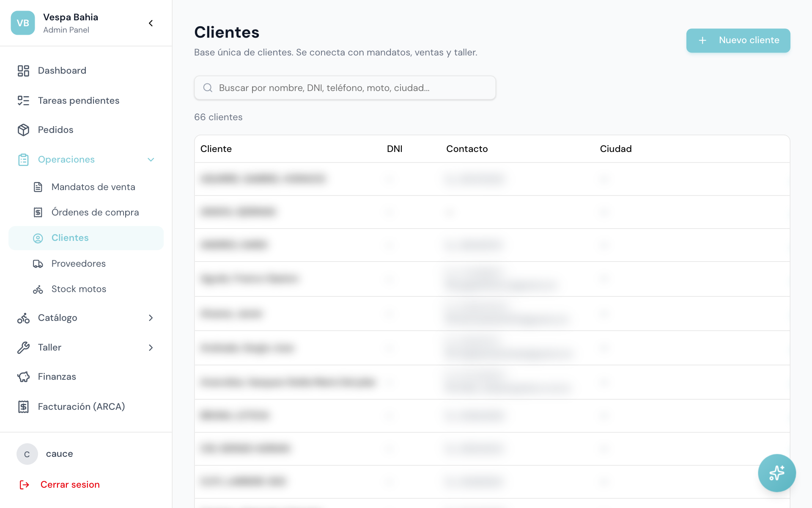The height and width of the screenshot is (508, 812).
Task: Open Órdenes de compra
Action: [86, 213]
